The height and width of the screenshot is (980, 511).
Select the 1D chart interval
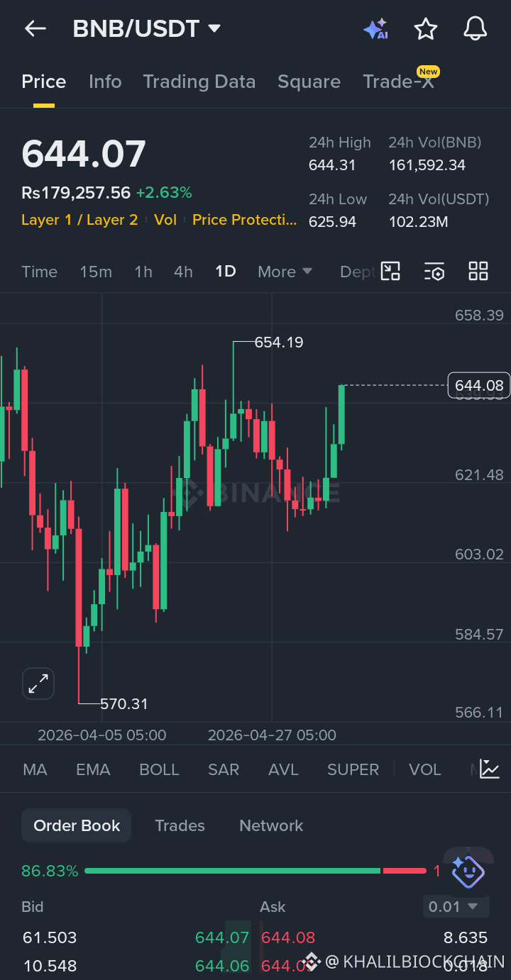pyautogui.click(x=226, y=272)
